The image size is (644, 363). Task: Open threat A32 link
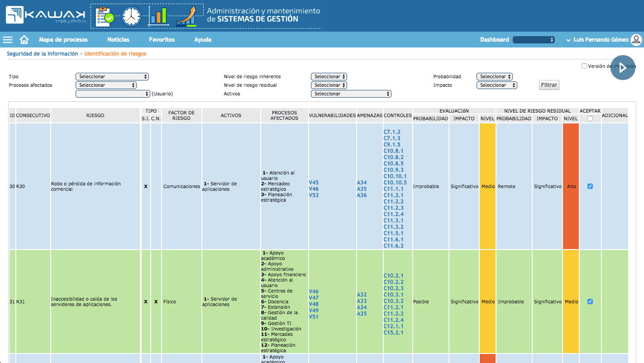pos(362,295)
